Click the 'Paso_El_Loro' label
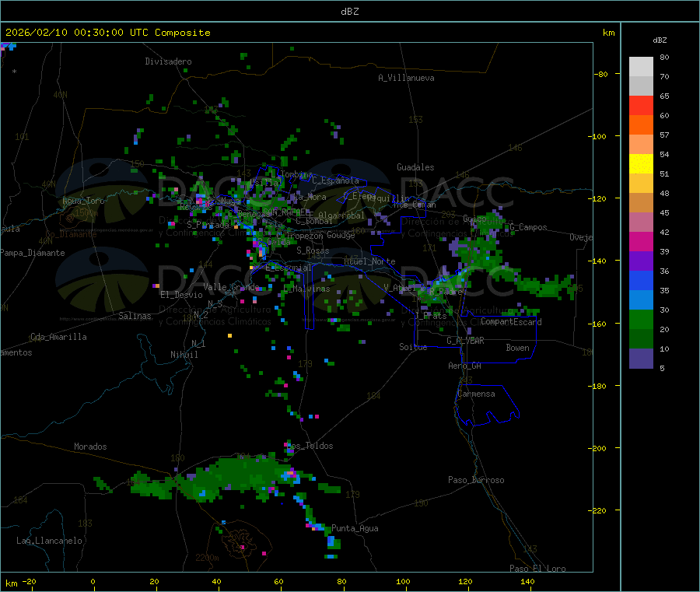Image resolution: width=700 pixels, height=592 pixels. pyautogui.click(x=537, y=569)
